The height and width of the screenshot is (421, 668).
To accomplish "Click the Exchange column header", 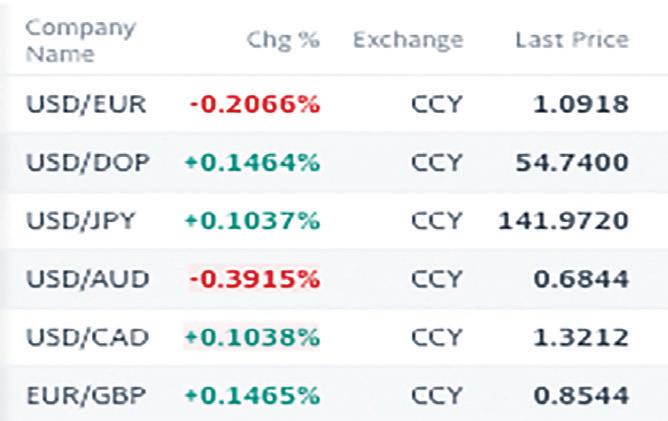I will coord(408,40).
